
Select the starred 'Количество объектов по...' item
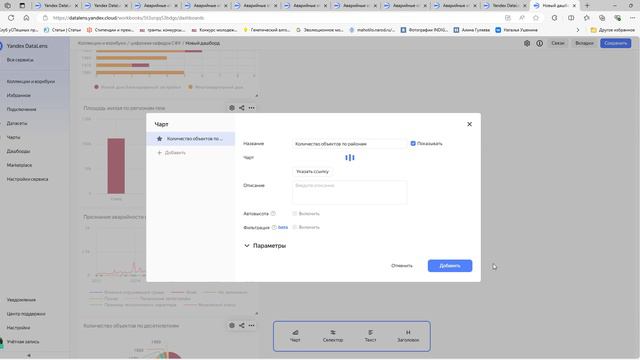pos(191,139)
